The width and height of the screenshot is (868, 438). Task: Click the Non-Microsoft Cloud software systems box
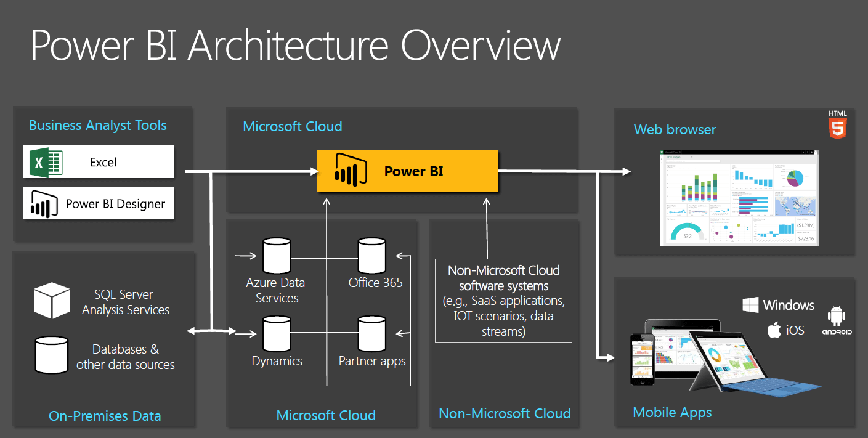pyautogui.click(x=503, y=301)
